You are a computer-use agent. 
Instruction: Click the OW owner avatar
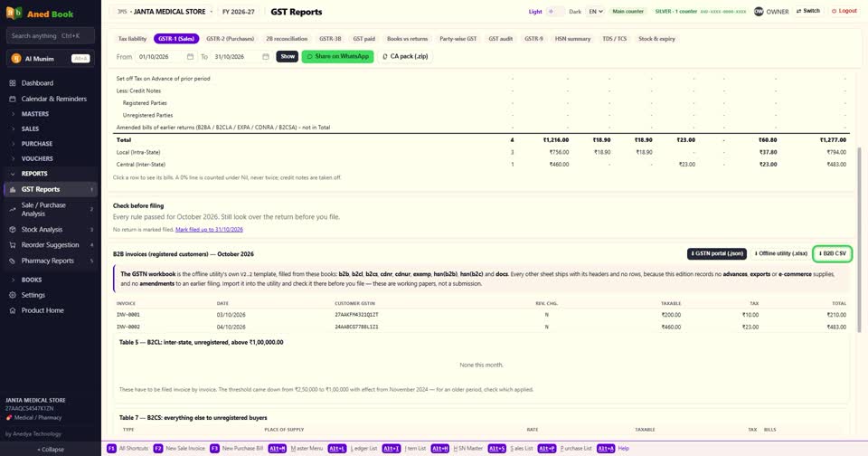[x=759, y=12]
